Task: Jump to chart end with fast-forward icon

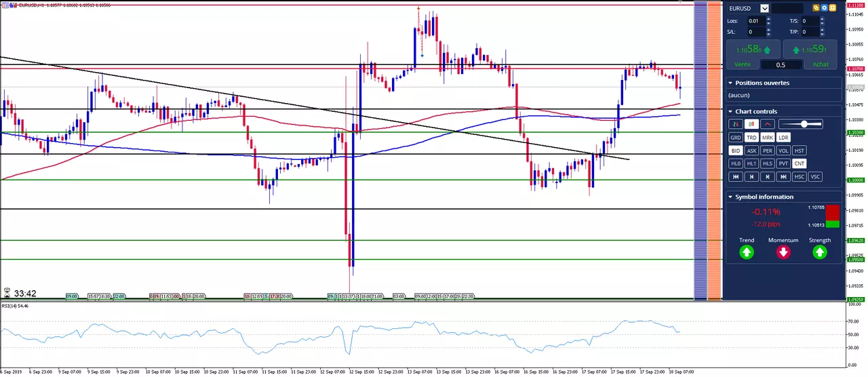Action: [x=783, y=177]
